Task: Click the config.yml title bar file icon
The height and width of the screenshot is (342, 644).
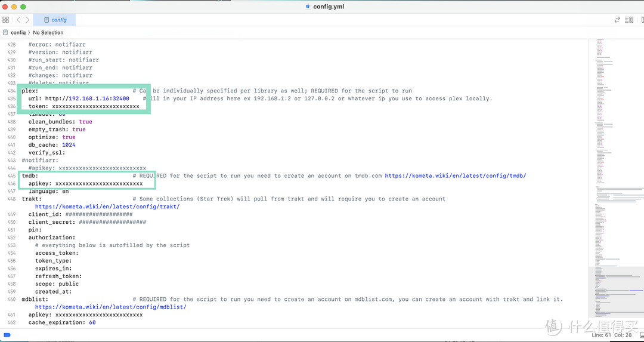Action: (308, 7)
